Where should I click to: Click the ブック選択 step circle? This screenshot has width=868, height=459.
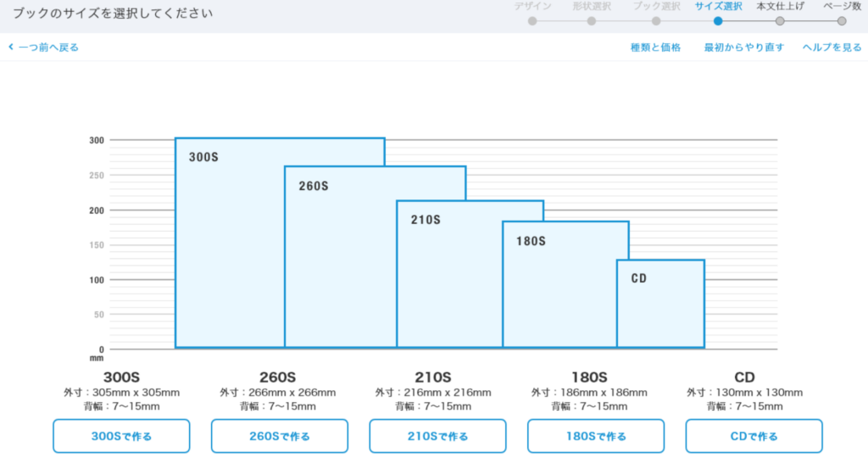tap(656, 20)
